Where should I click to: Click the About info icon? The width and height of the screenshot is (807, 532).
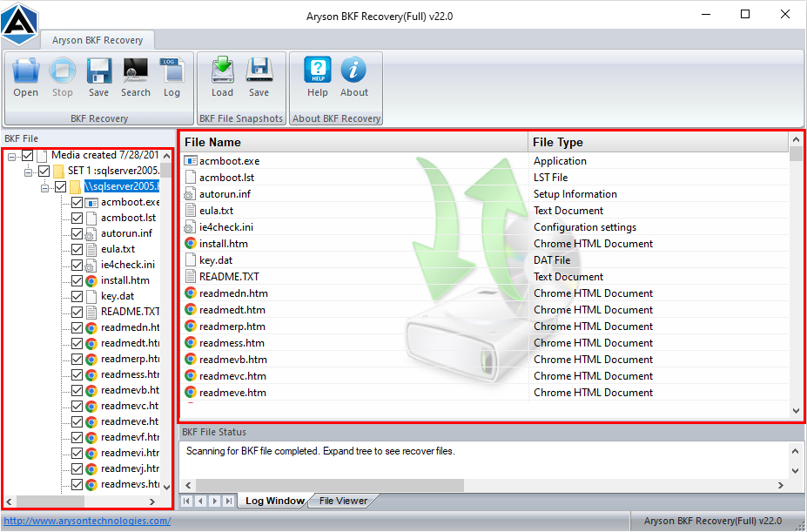point(353,70)
